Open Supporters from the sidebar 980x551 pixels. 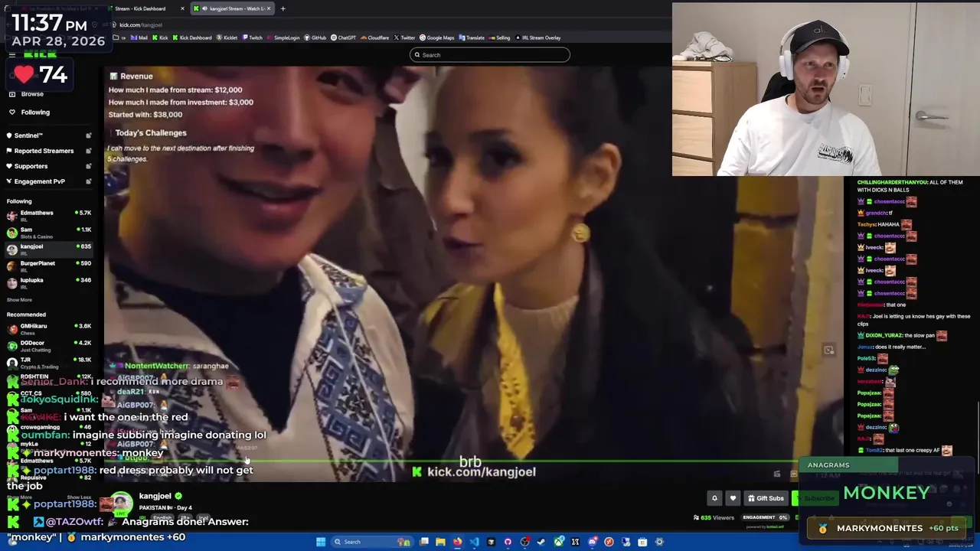point(31,166)
